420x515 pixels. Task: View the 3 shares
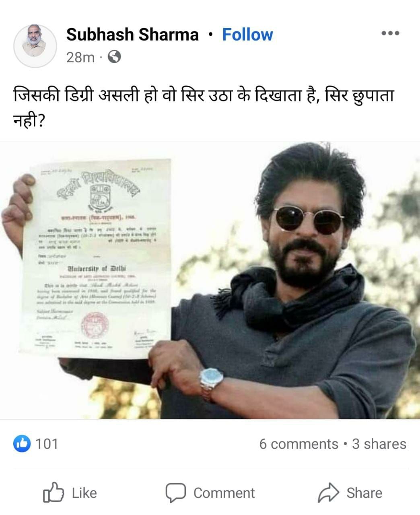click(x=379, y=444)
